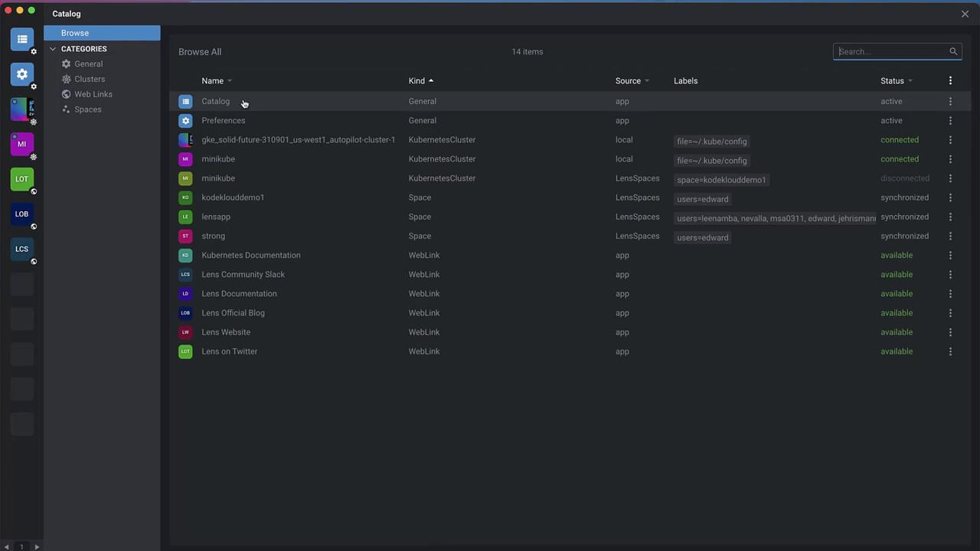Select the Spaces category
The width and height of the screenshot is (980, 551).
click(x=87, y=109)
